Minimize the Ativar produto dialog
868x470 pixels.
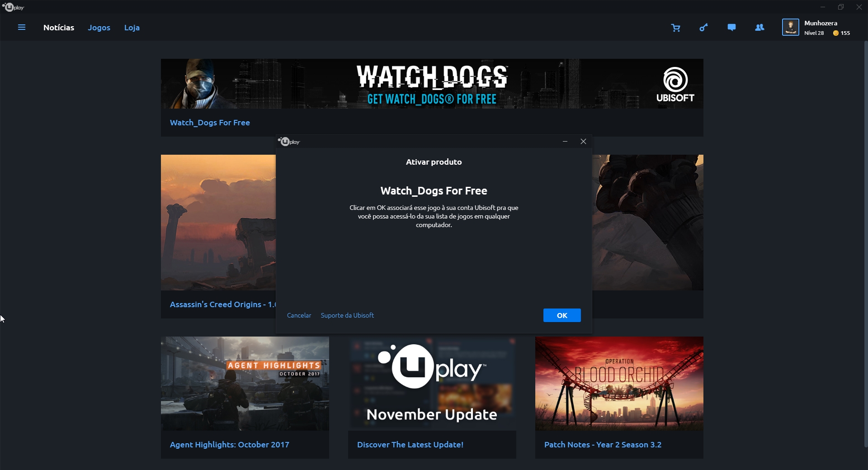pyautogui.click(x=565, y=142)
